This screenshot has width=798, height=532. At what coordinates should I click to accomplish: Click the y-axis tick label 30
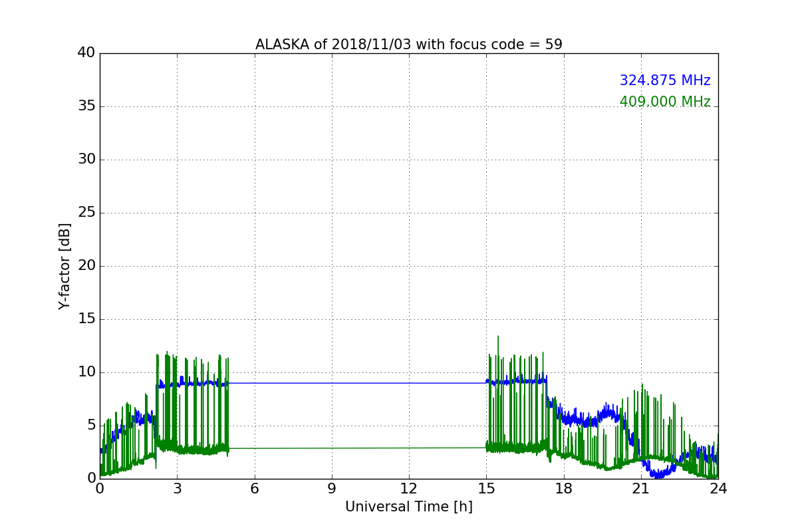click(86, 160)
